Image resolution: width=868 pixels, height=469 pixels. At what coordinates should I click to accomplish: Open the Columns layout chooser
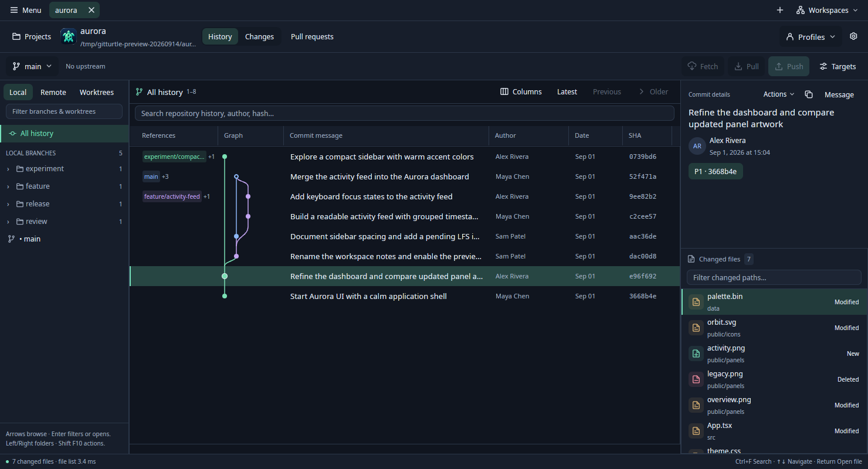(x=521, y=91)
